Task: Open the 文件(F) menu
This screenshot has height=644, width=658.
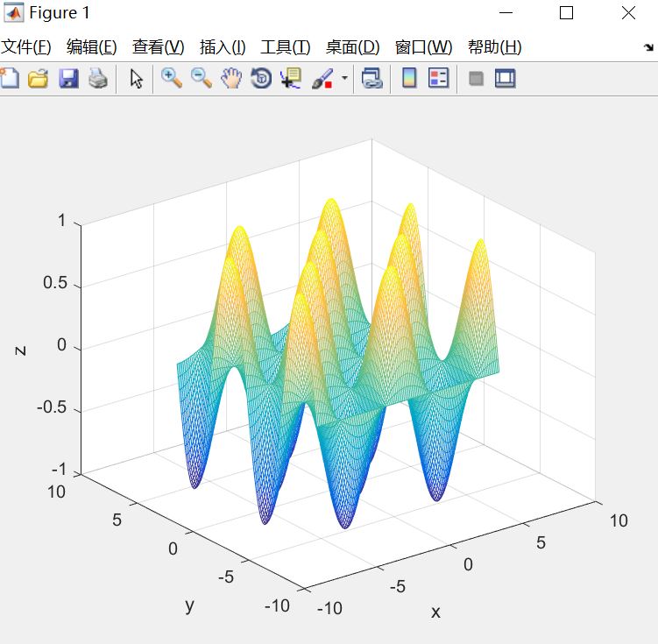Action: [x=26, y=47]
